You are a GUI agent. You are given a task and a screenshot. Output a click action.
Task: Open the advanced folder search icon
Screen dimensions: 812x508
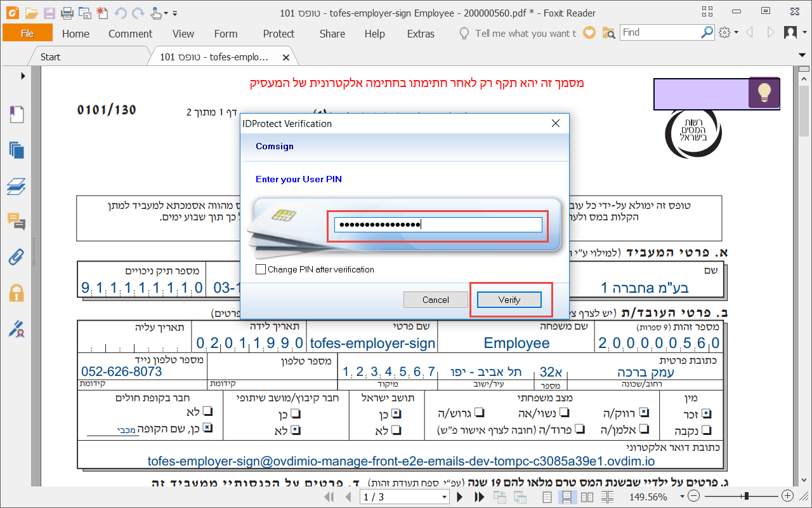click(608, 32)
